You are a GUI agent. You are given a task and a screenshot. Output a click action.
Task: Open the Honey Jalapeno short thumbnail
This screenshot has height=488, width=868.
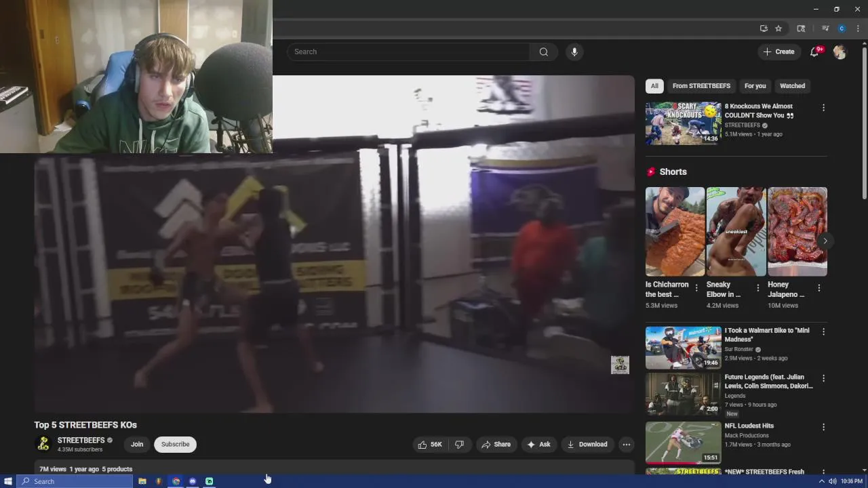tap(797, 232)
